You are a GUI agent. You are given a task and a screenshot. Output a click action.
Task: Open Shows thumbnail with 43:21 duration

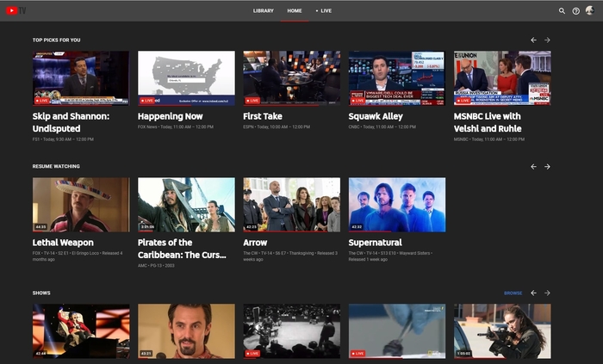point(186,331)
